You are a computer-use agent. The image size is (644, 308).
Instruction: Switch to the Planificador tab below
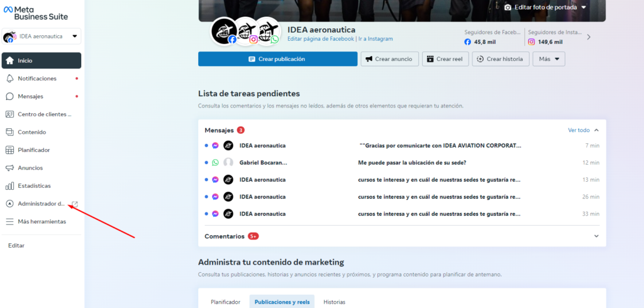pos(226,302)
